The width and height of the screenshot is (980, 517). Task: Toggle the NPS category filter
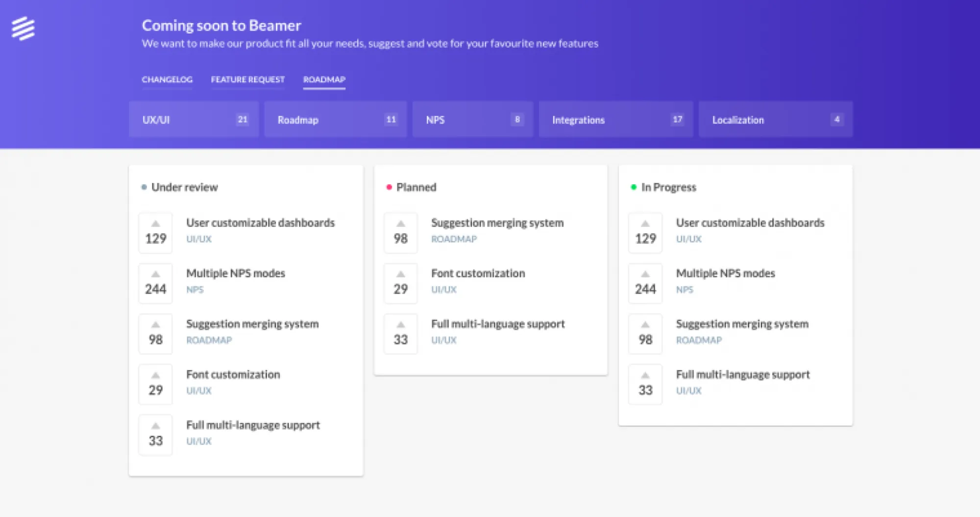tap(472, 119)
